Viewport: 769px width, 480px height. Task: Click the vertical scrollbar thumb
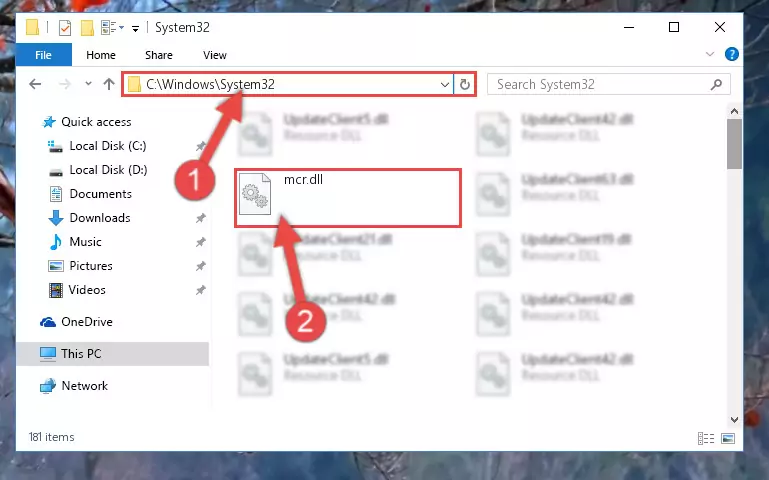coord(734,144)
